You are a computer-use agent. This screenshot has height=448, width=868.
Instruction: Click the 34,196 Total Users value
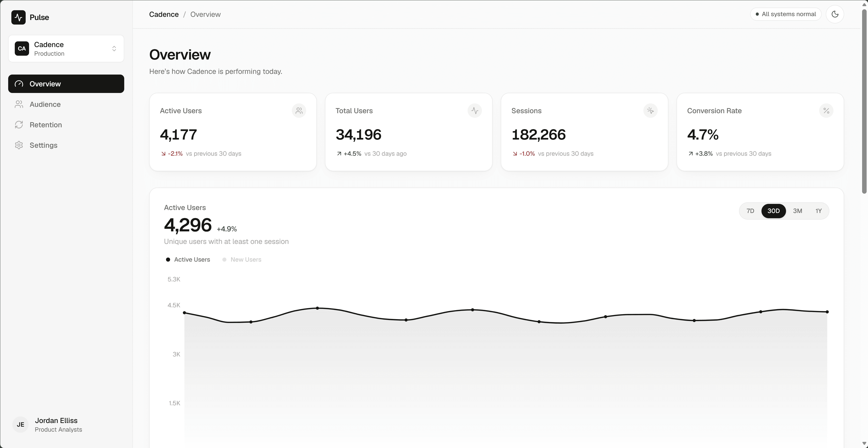[x=358, y=135]
